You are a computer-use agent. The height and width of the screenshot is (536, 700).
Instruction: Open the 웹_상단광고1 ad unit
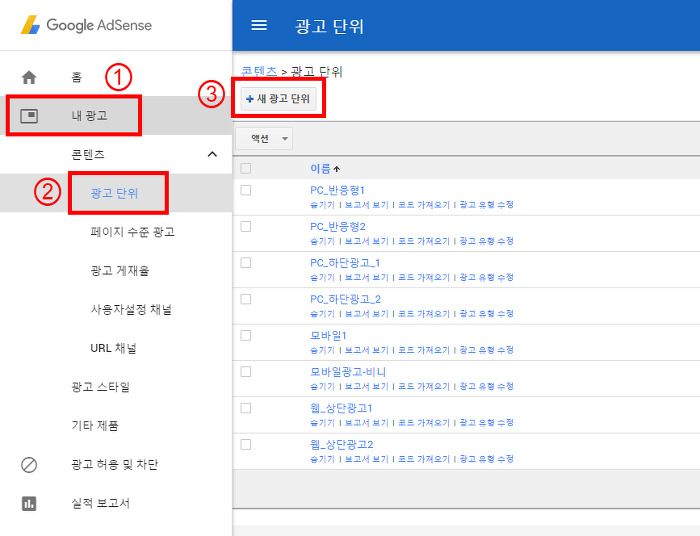tap(341, 408)
